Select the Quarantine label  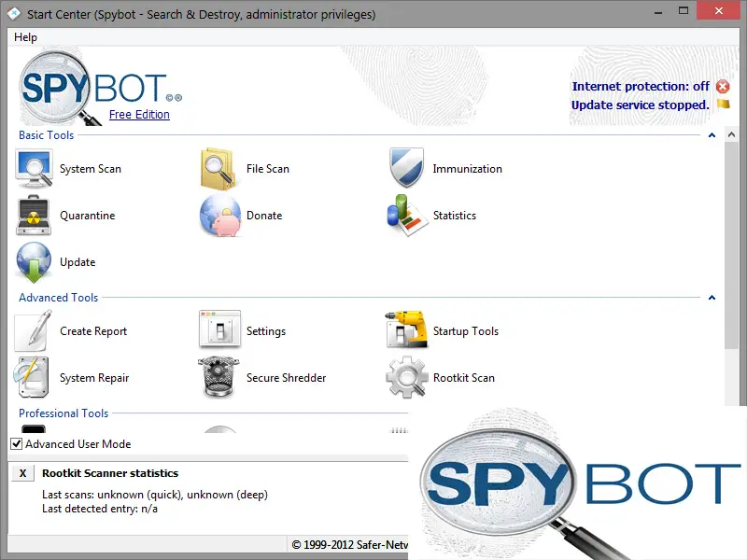click(x=87, y=216)
